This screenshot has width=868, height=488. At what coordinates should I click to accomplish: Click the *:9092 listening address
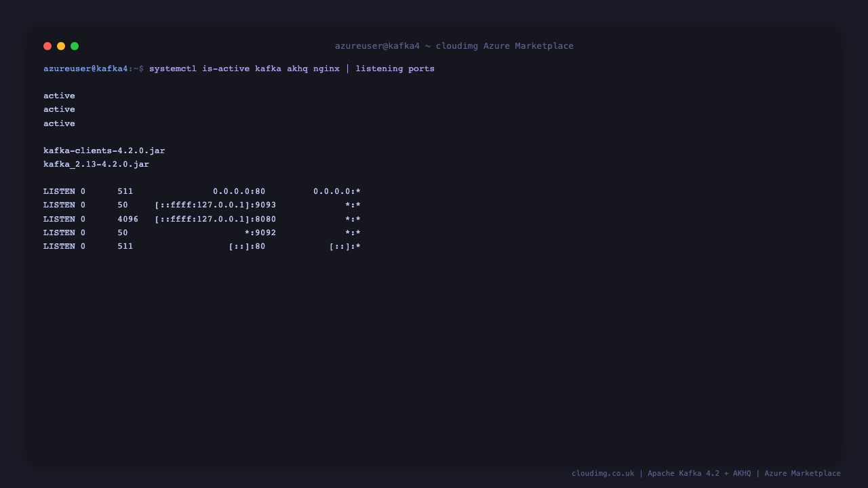[x=260, y=232]
